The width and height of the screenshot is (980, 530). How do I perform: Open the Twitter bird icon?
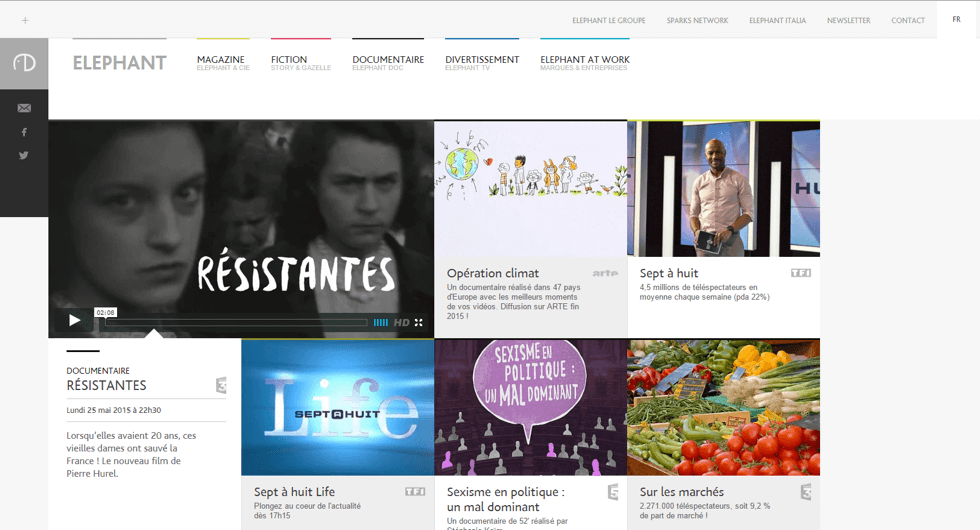pyautogui.click(x=24, y=155)
